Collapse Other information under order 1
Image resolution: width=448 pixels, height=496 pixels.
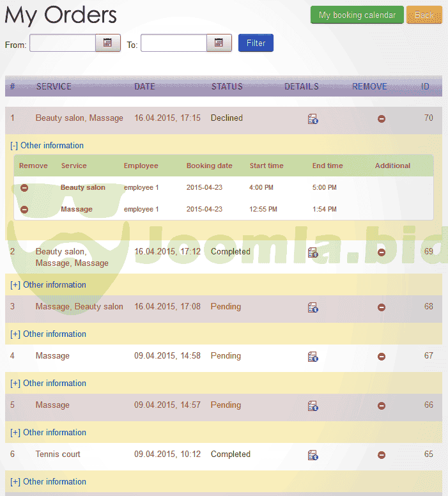(47, 146)
